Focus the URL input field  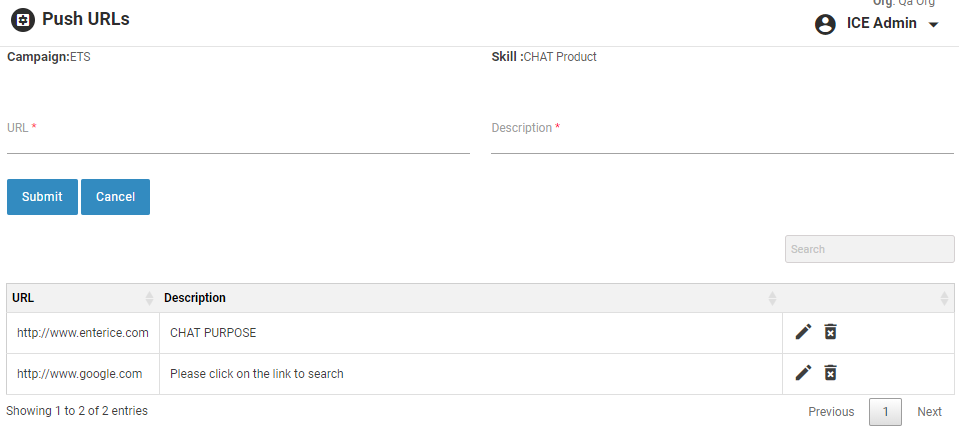(238, 141)
